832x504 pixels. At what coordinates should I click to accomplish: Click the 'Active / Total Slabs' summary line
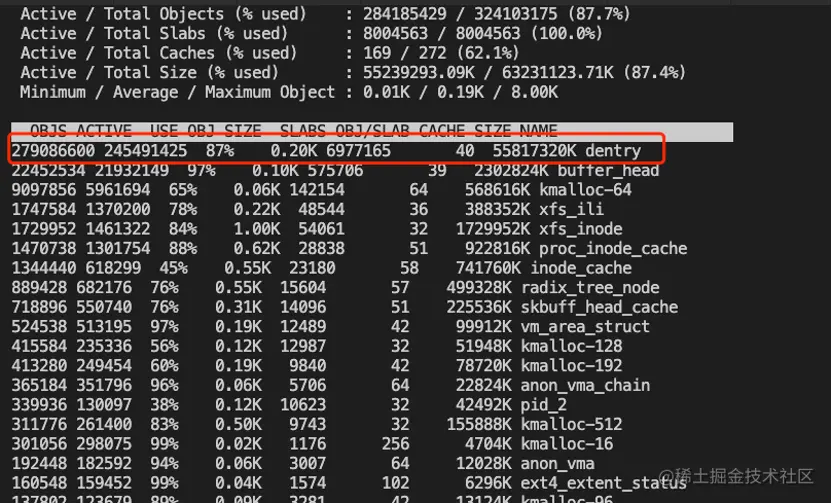[x=311, y=33]
